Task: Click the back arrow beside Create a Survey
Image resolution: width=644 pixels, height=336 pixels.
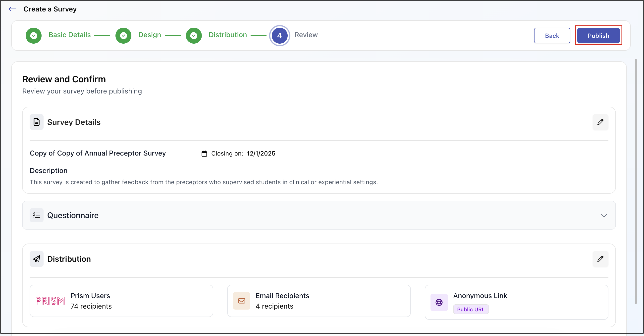Action: coord(12,9)
